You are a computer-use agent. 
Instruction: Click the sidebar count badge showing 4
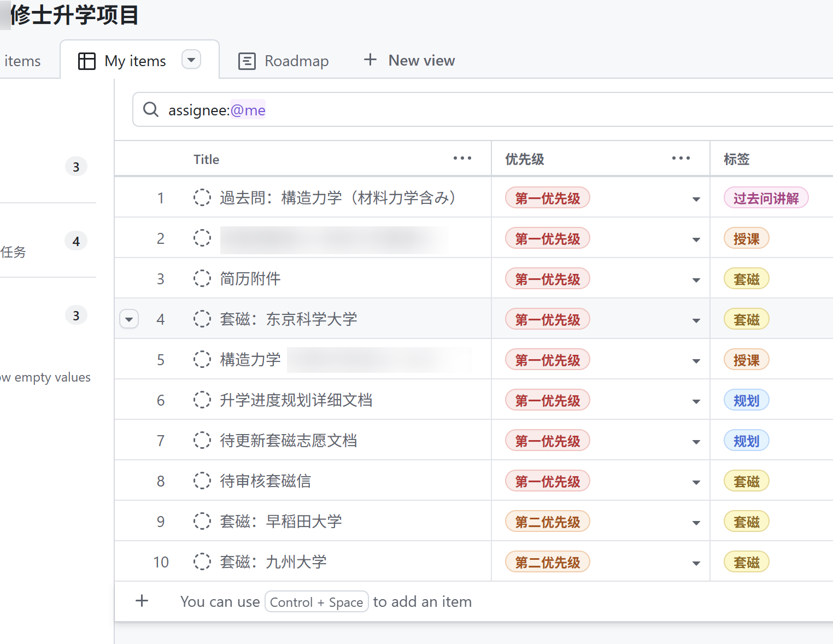click(x=76, y=241)
